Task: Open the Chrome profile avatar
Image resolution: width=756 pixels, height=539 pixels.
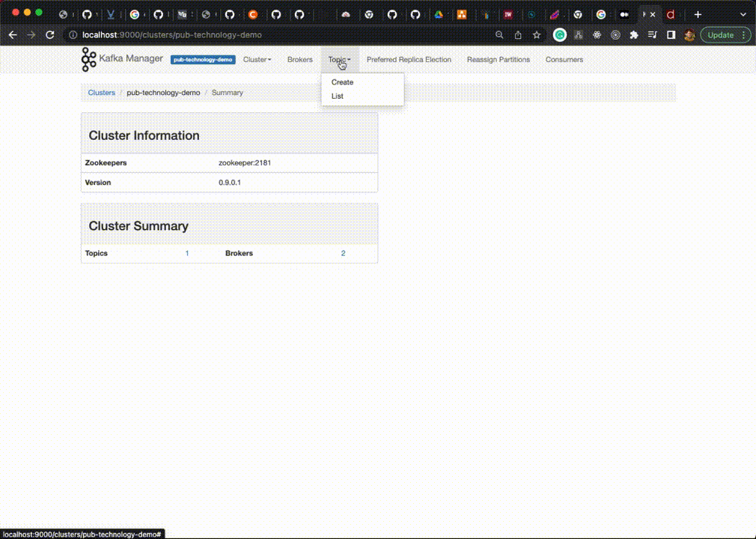Action: tap(689, 34)
